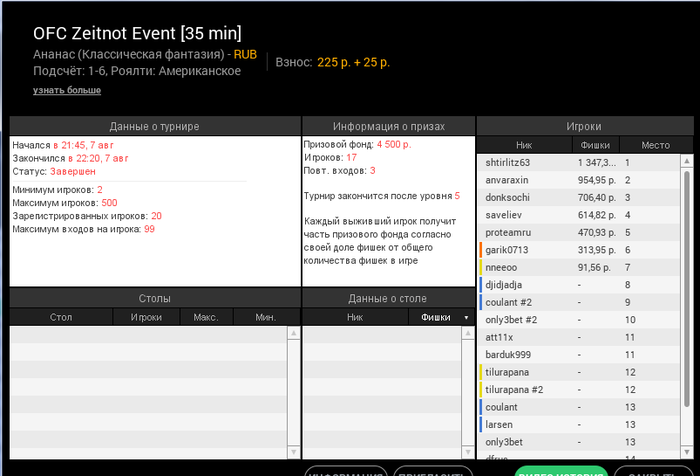Sort players by the Фишки column header
The width and height of the screenshot is (700, 476).
click(596, 145)
